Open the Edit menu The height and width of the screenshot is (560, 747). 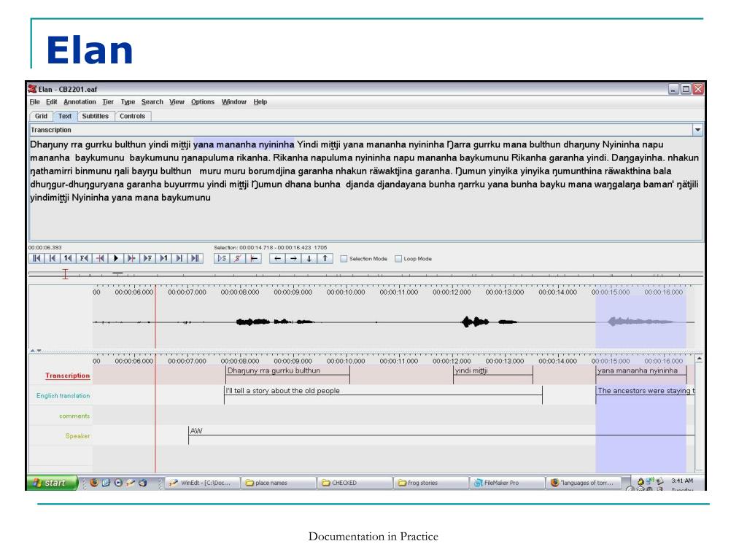tap(52, 102)
